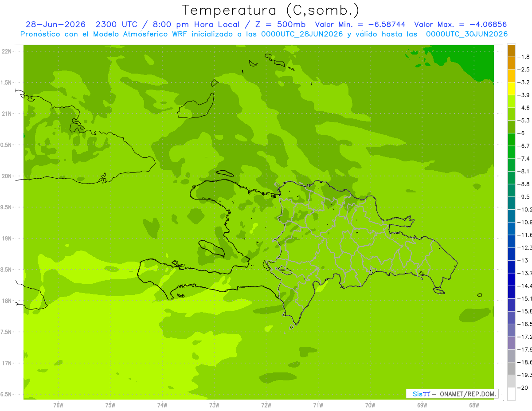Click the '69W' longitude label
Viewport: 532px width, 411px height.
pyautogui.click(x=422, y=405)
